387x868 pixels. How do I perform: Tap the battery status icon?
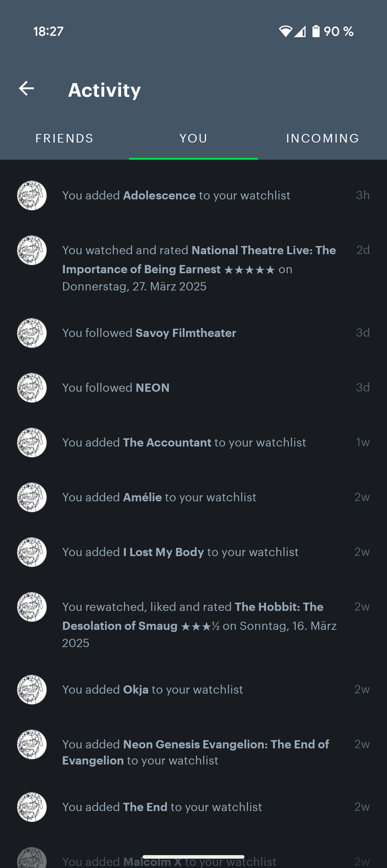pos(316,32)
